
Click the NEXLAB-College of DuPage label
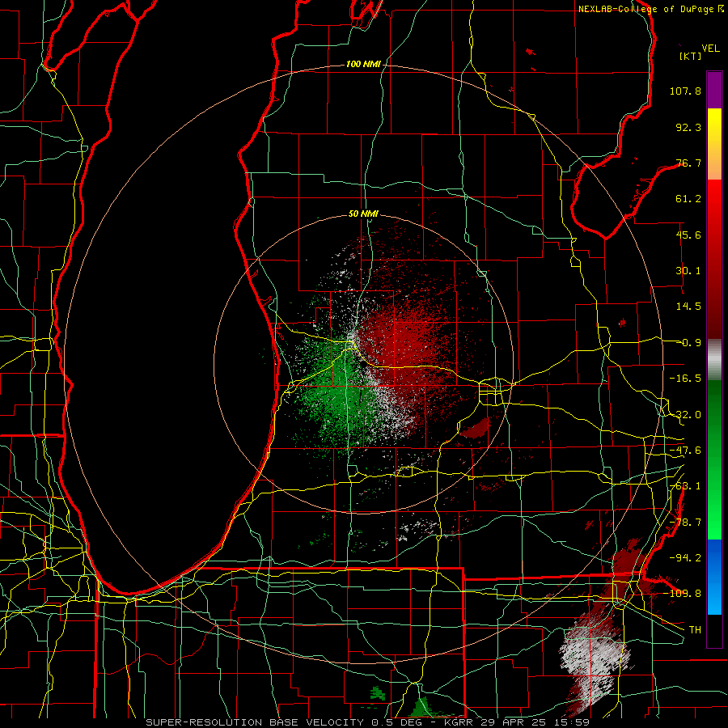point(646,9)
